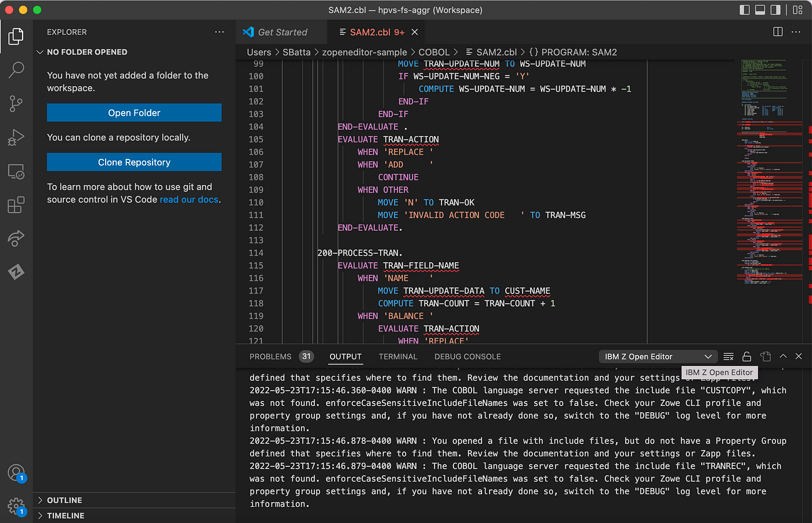Follow the read our docs link

tap(189, 199)
